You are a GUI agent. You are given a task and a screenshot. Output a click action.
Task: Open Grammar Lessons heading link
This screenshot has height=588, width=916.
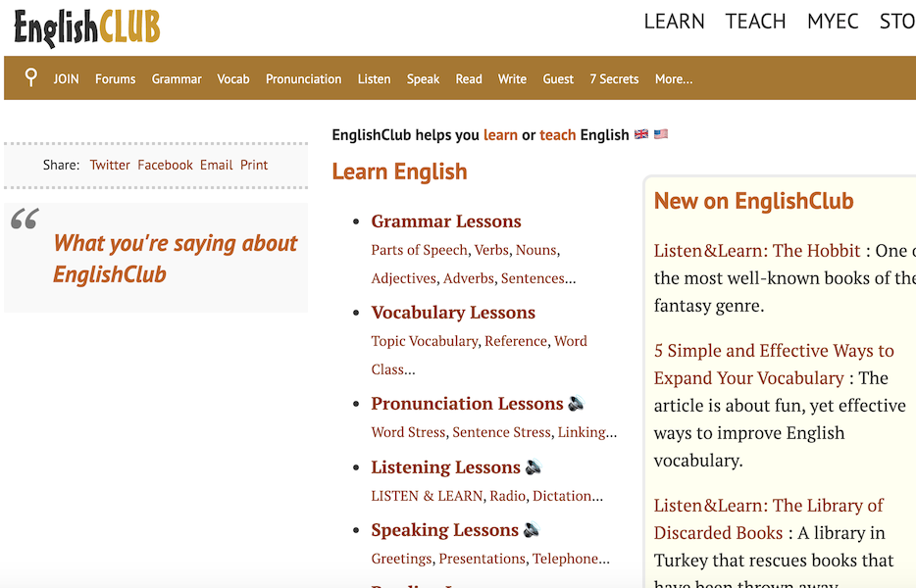pos(445,220)
